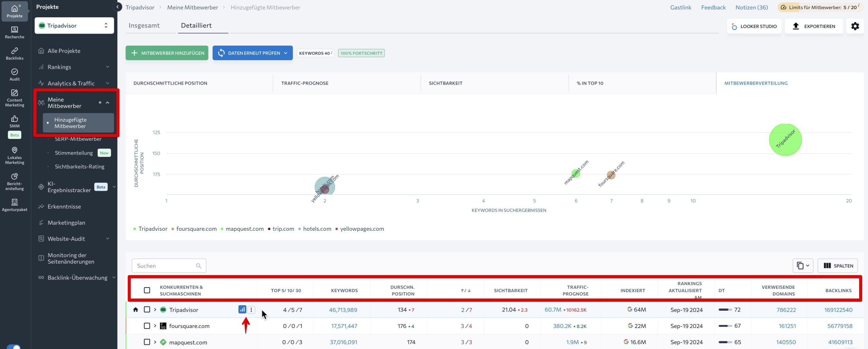The image size is (868, 349).
Task: Click the mapquest.com bubble in chart
Action: point(576,173)
